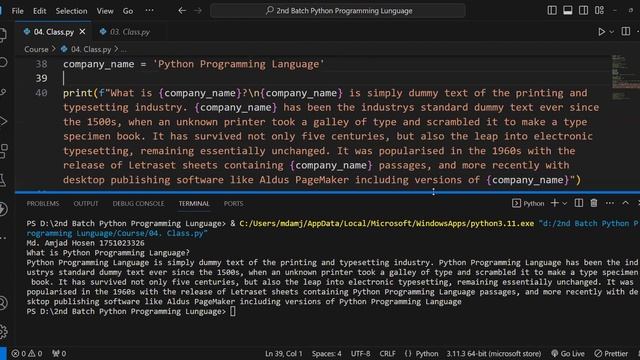Click the title bar search box

tap(338, 11)
